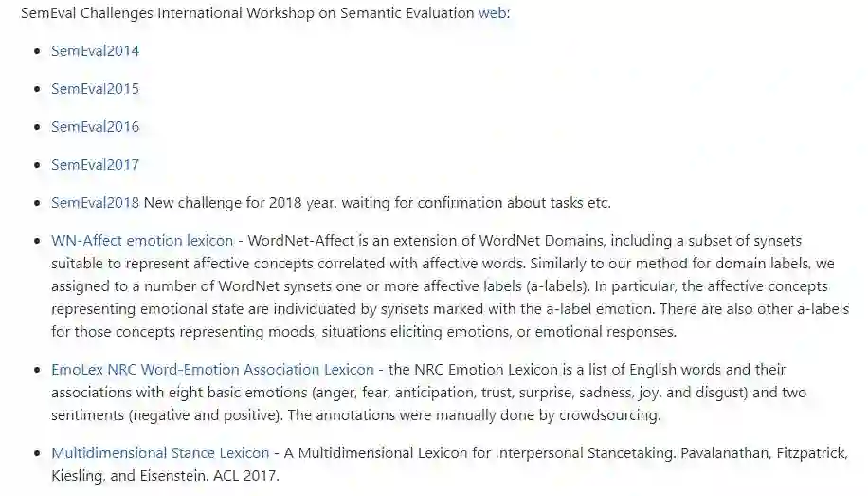868x496 pixels.
Task: Go to the SemEval2015 page
Action: 95,89
